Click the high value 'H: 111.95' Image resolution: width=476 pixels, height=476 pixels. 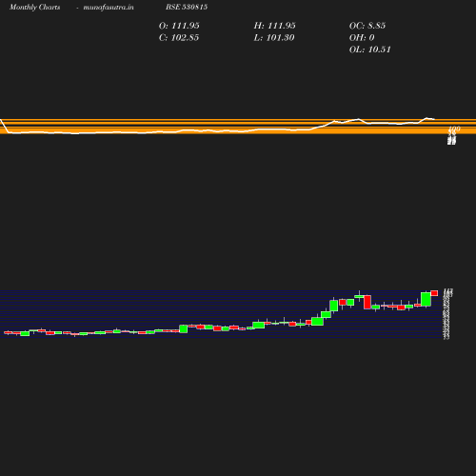point(274,26)
